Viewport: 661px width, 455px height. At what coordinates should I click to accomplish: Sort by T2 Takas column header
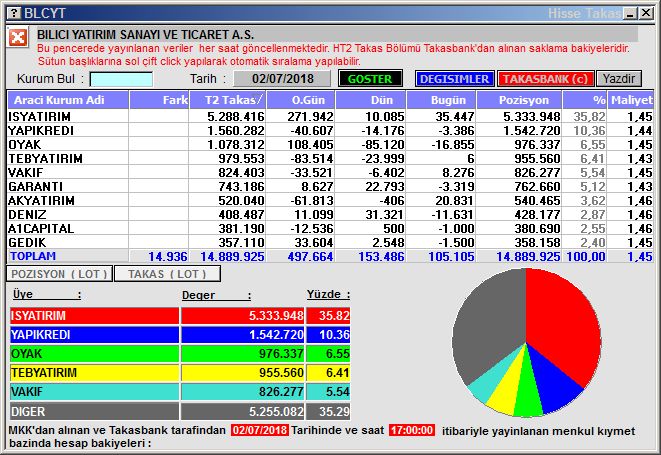click(228, 100)
